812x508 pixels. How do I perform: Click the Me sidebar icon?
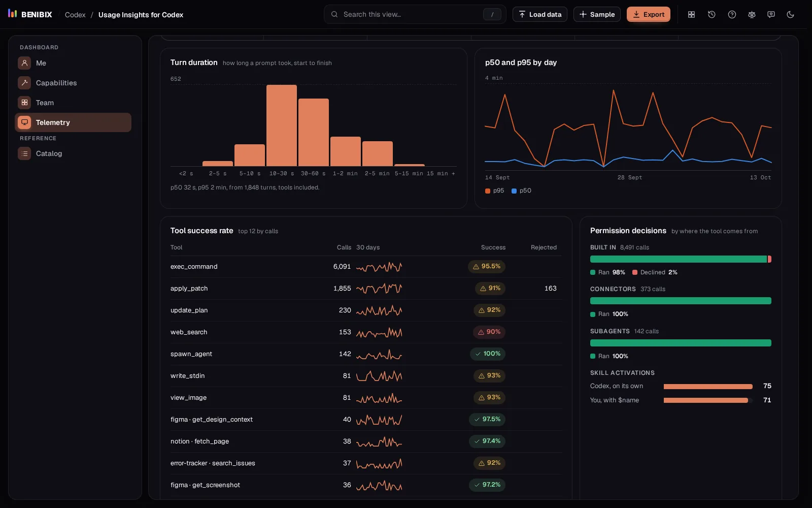coord(24,63)
